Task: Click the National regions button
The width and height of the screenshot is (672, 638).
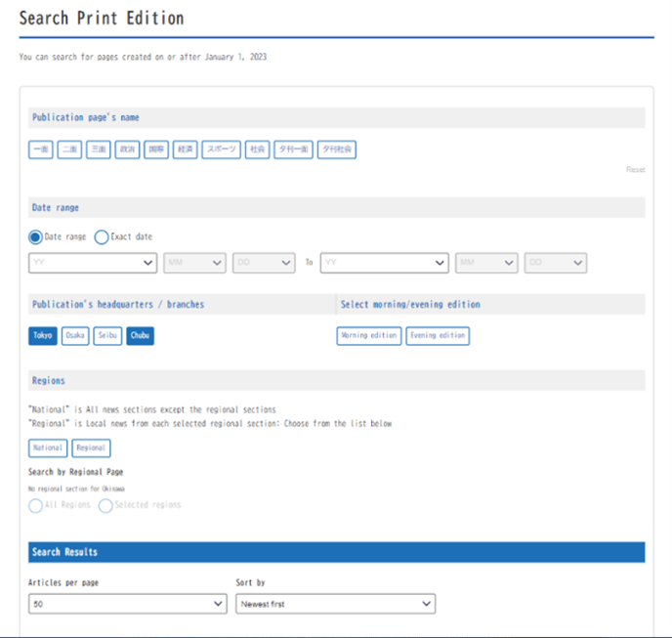Action: 48,448
